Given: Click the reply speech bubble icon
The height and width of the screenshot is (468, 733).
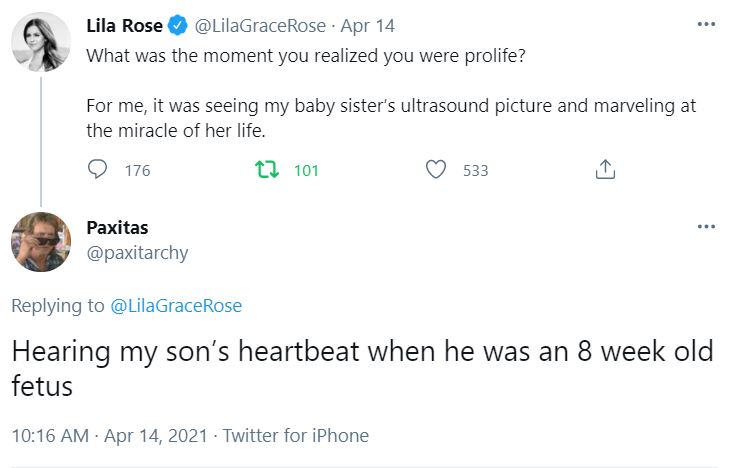Looking at the screenshot, I should click(98, 170).
